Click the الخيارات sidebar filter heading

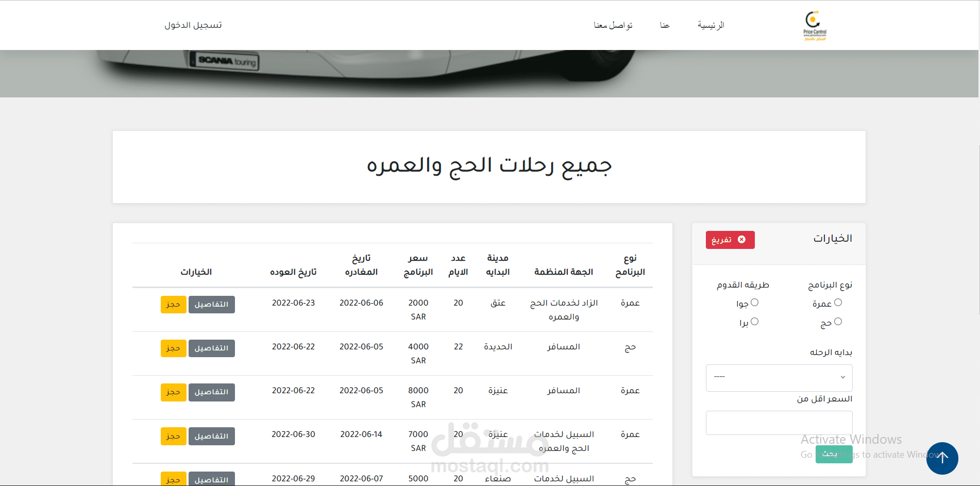(833, 239)
